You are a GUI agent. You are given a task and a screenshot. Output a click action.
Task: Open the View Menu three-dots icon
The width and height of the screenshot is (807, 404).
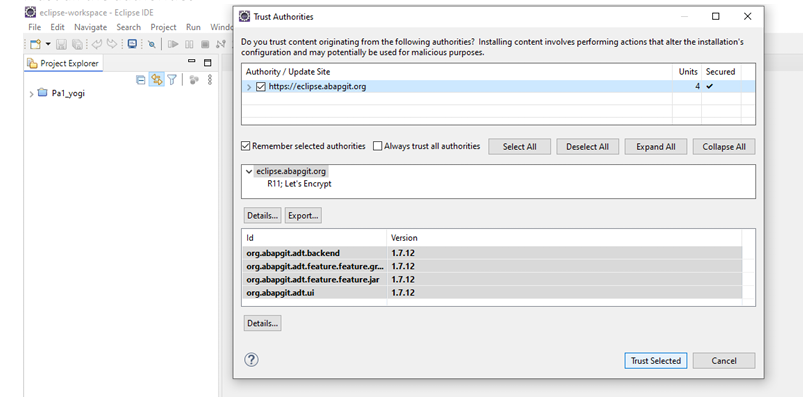(209, 80)
